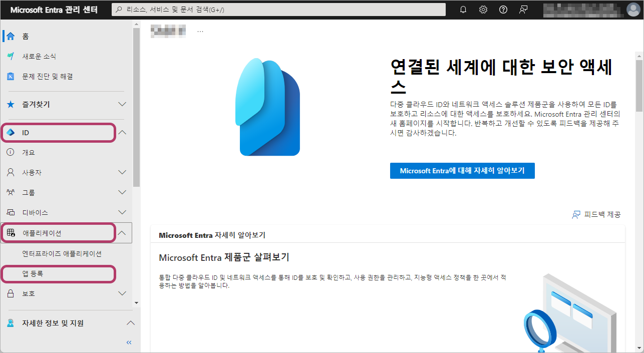The width and height of the screenshot is (644, 353).
Task: Click the notifications bell icon
Action: [x=463, y=10]
